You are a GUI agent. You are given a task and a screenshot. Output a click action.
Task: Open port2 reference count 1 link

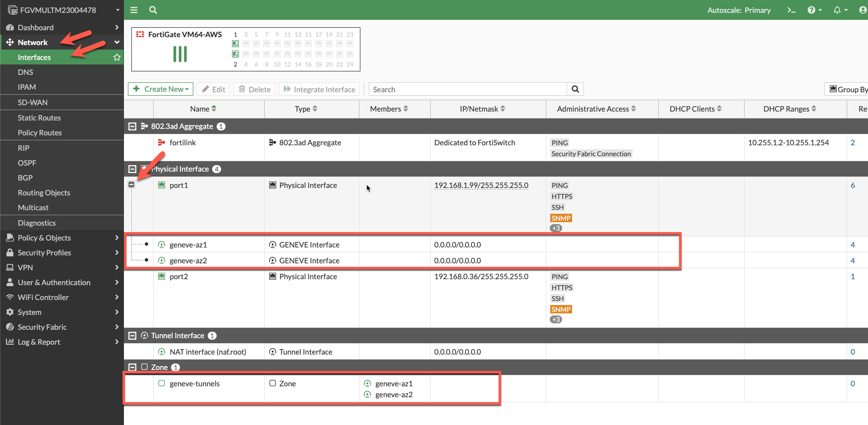pyautogui.click(x=853, y=276)
